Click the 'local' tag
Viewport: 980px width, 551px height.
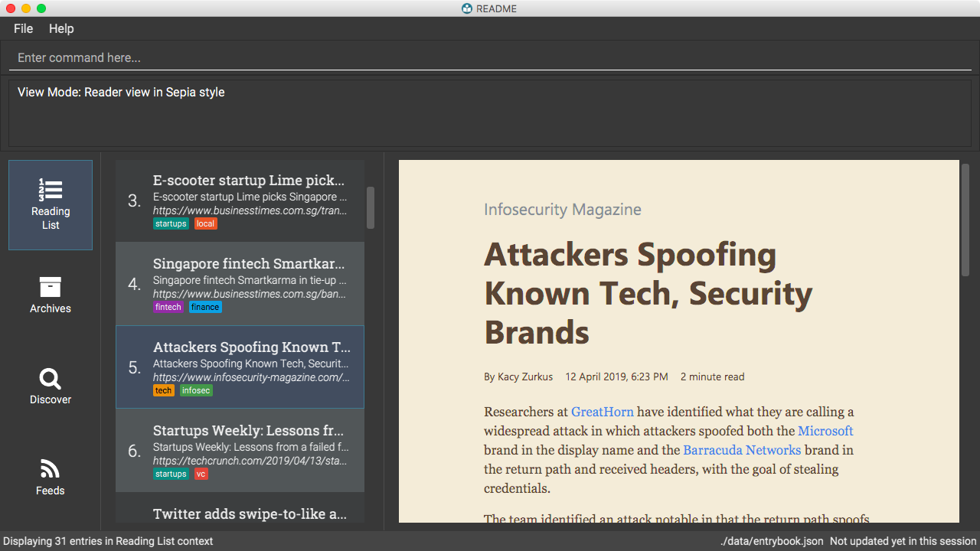pyautogui.click(x=205, y=223)
